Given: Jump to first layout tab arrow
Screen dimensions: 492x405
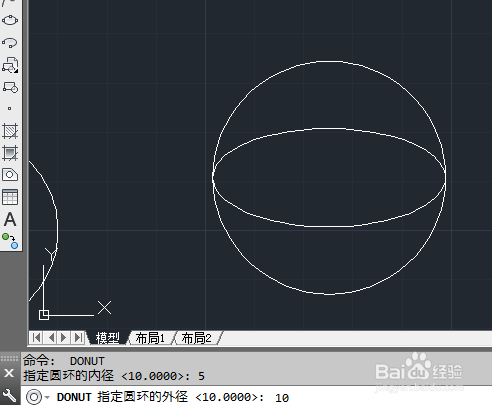Looking at the screenshot, I should [36, 338].
